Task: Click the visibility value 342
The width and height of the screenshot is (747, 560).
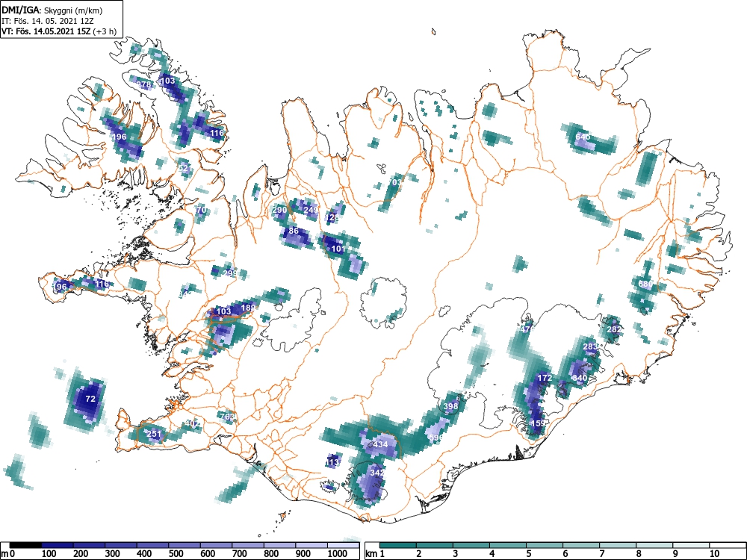Action: point(377,473)
